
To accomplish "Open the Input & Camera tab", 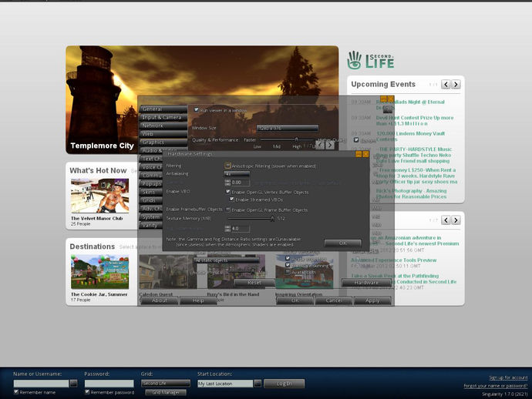I will [x=163, y=117].
